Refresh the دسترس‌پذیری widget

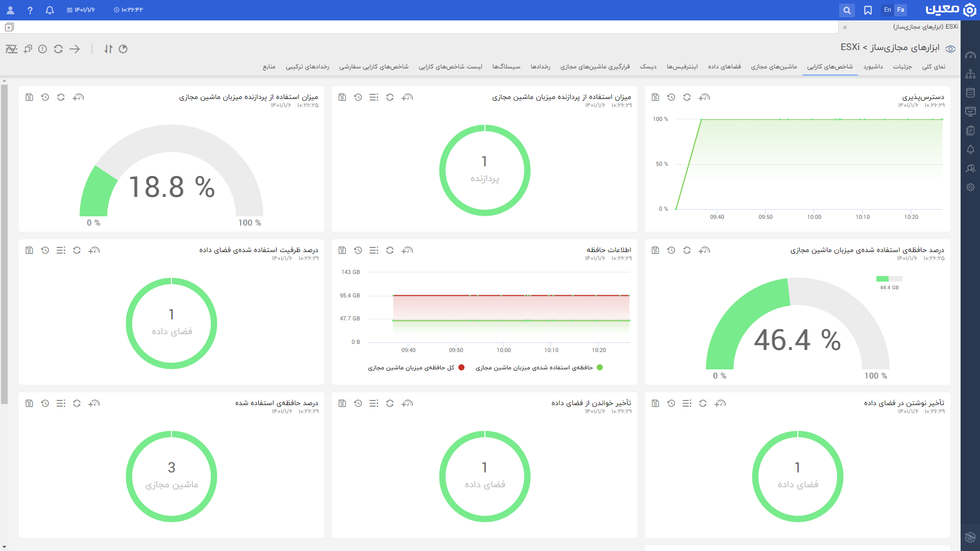pos(687,97)
